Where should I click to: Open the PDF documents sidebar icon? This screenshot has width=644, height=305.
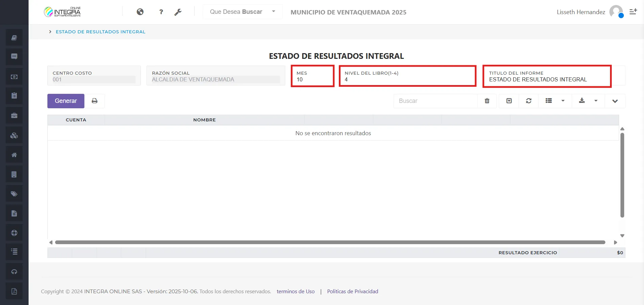coord(14,291)
